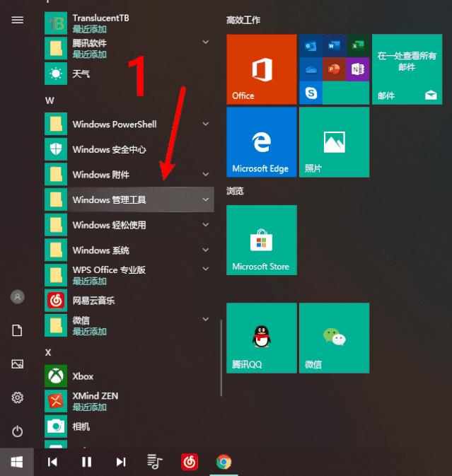Click the X letter group header

(x=48, y=352)
